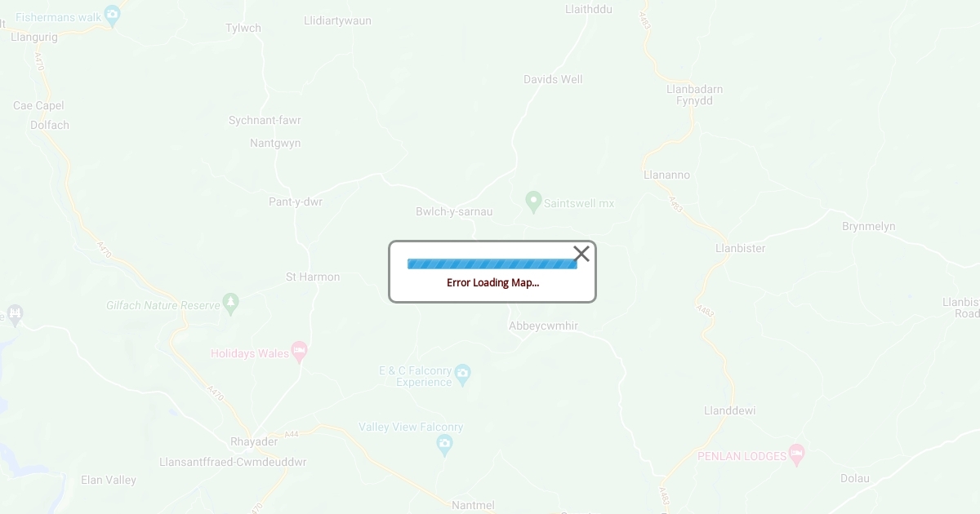The height and width of the screenshot is (514, 980).
Task: Select the Pant-y-dwr place label
Action: (x=296, y=202)
